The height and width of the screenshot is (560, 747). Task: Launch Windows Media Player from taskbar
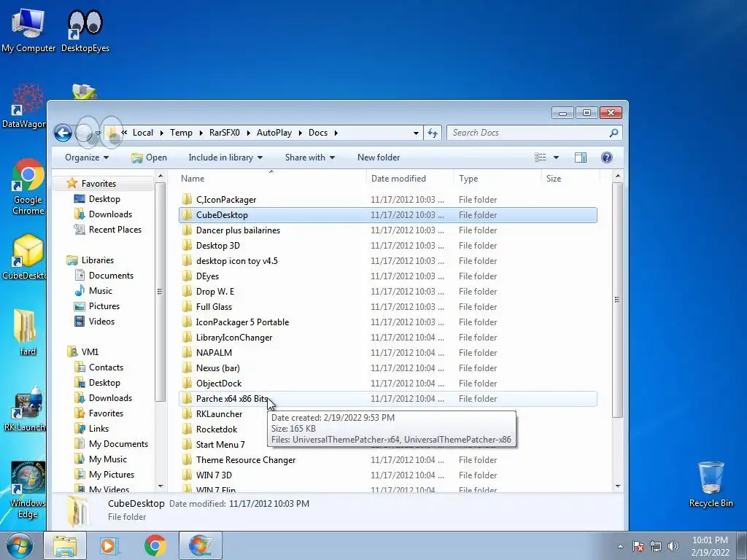pos(109,545)
